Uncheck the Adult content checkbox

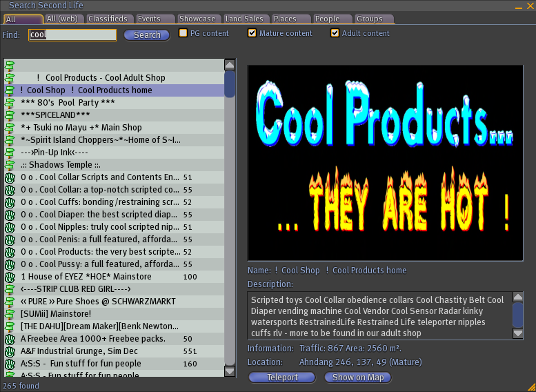(x=335, y=33)
